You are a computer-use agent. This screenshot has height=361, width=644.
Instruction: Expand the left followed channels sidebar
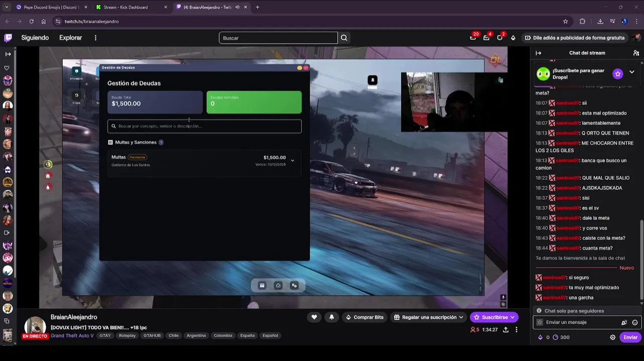tap(8, 54)
